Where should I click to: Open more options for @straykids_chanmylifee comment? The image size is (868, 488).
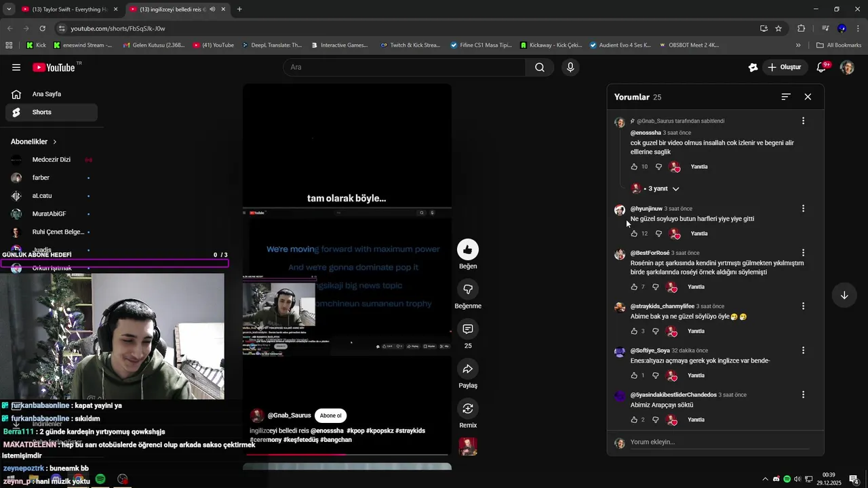[x=803, y=306]
